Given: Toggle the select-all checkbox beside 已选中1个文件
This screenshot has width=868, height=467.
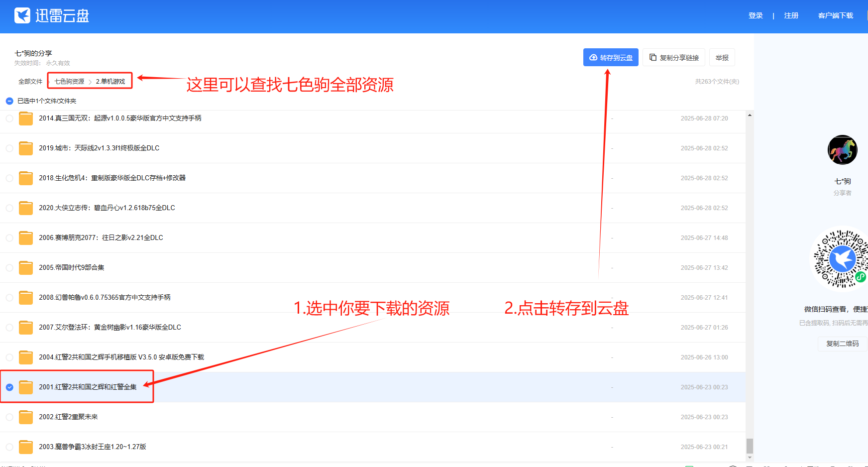Looking at the screenshot, I should tap(9, 101).
